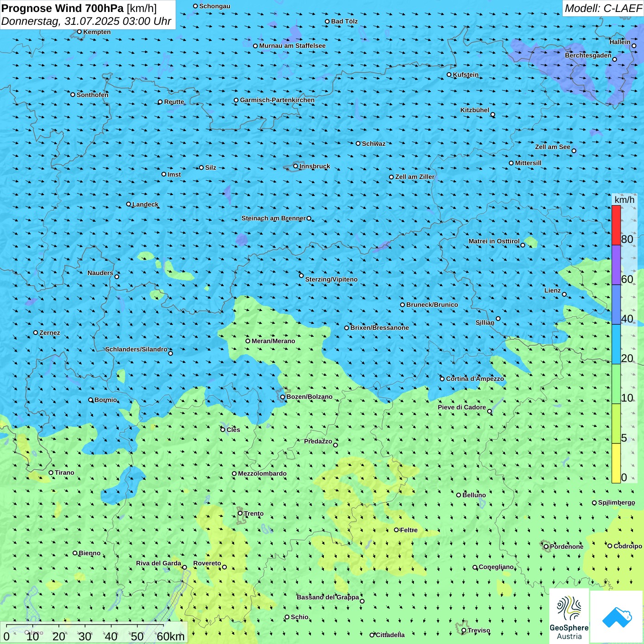
Task: Click the Meran/Merano location marker
Action: 248,341
